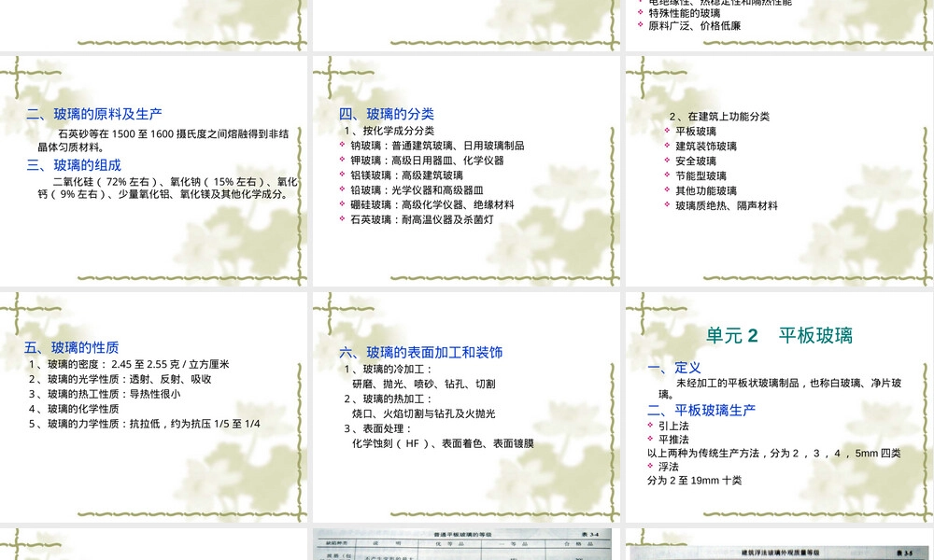Click the bullet 安全玻璃
The height and width of the screenshot is (560, 934).
coord(696,161)
